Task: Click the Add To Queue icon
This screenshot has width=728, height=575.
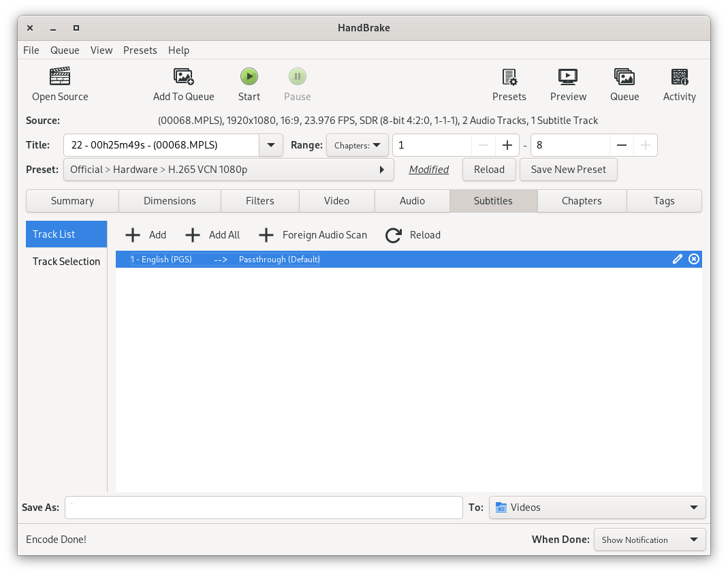Action: point(183,76)
